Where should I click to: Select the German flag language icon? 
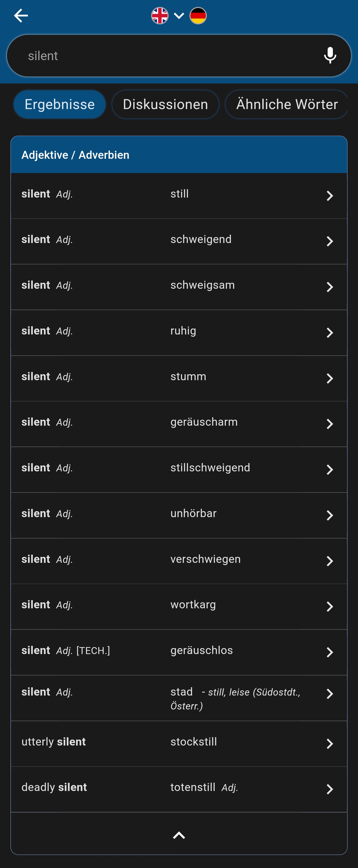click(x=198, y=15)
